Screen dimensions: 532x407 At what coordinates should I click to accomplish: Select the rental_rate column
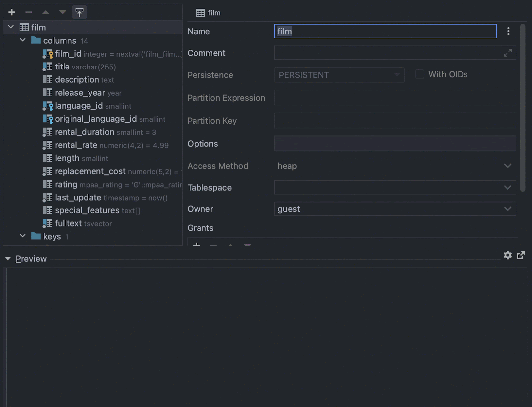(76, 145)
